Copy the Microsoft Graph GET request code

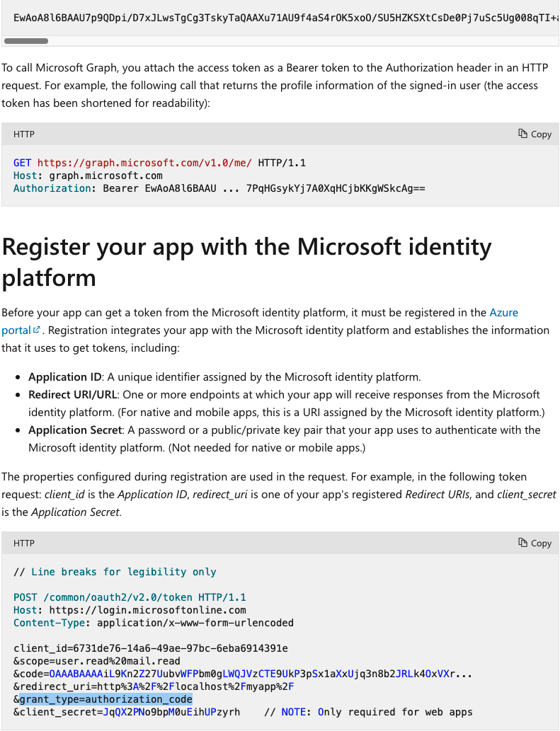[535, 134]
